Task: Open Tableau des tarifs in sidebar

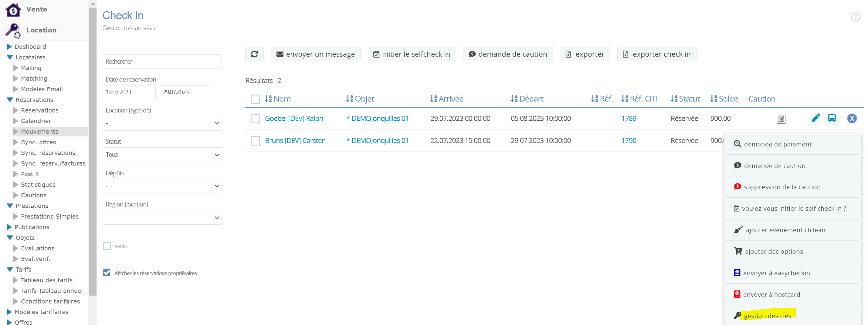Action: point(46,280)
